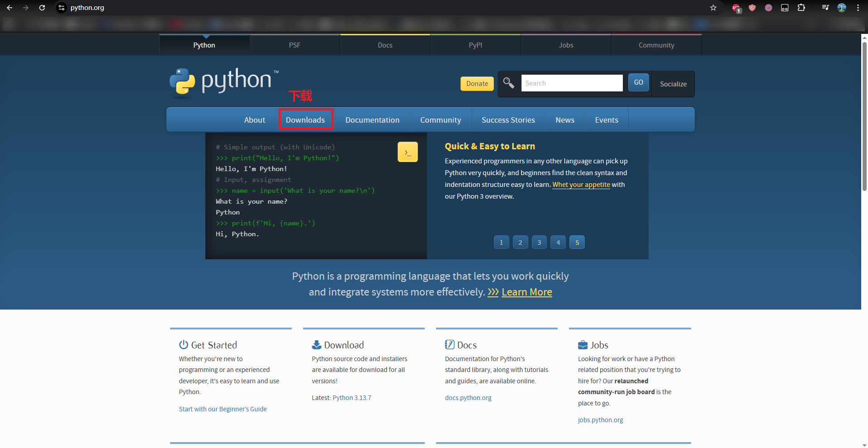Launch the interactive shell yellow button
This screenshot has height=448, width=868.
408,152
